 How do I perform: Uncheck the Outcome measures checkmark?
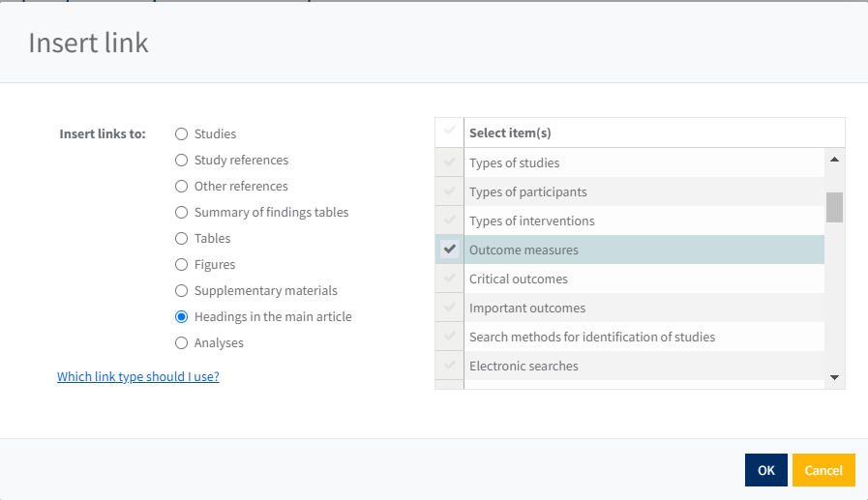(x=449, y=250)
